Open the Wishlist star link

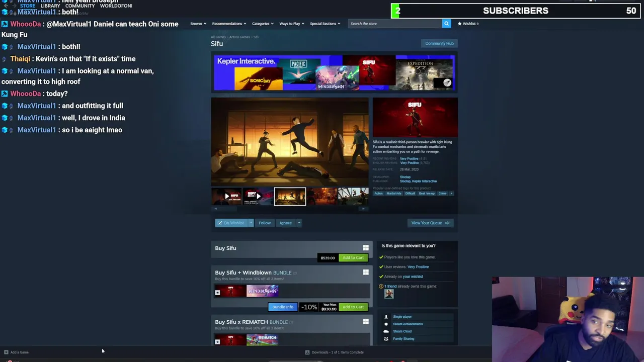[468, 24]
